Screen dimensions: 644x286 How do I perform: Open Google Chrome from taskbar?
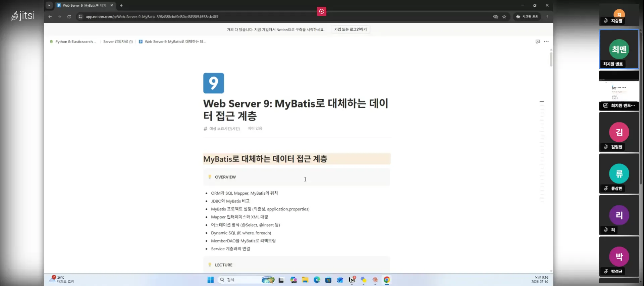387,280
